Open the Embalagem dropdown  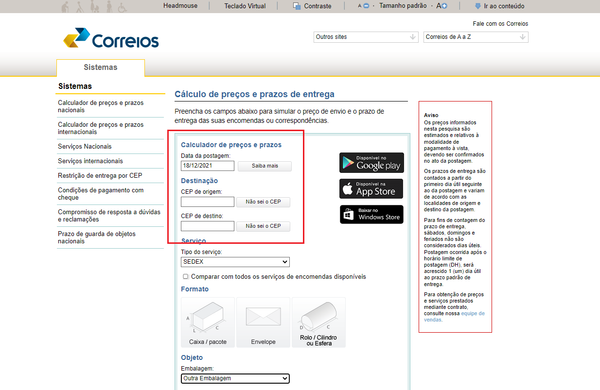[235, 379]
